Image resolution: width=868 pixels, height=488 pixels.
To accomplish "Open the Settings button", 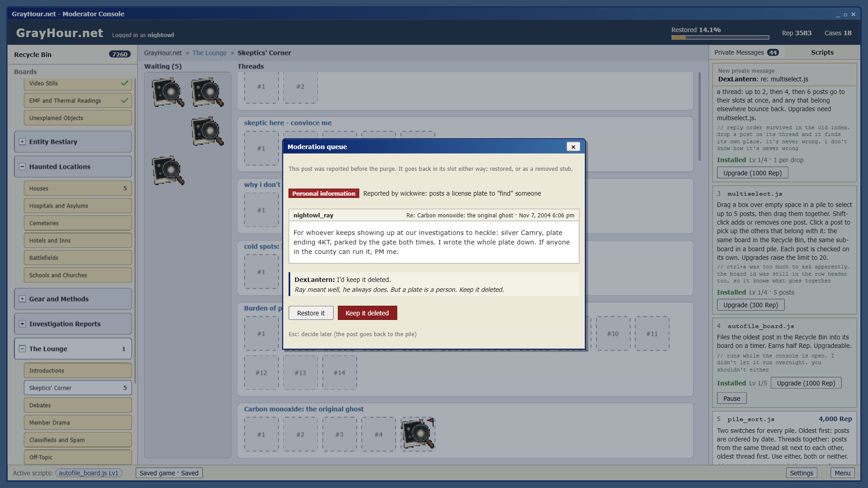I will (802, 473).
